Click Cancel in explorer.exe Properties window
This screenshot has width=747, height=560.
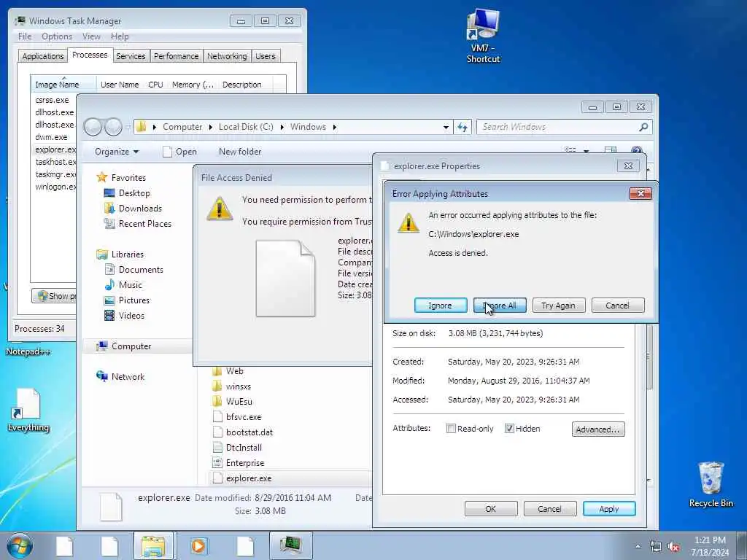550,508
